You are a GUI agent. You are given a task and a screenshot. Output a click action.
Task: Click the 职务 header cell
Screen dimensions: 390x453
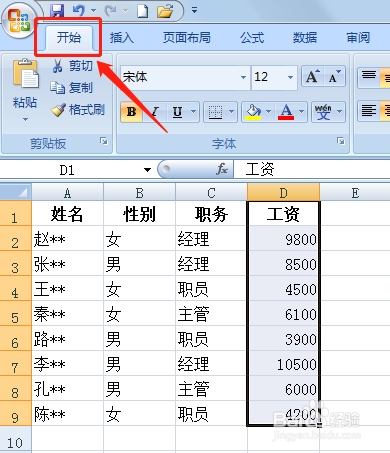pos(211,213)
